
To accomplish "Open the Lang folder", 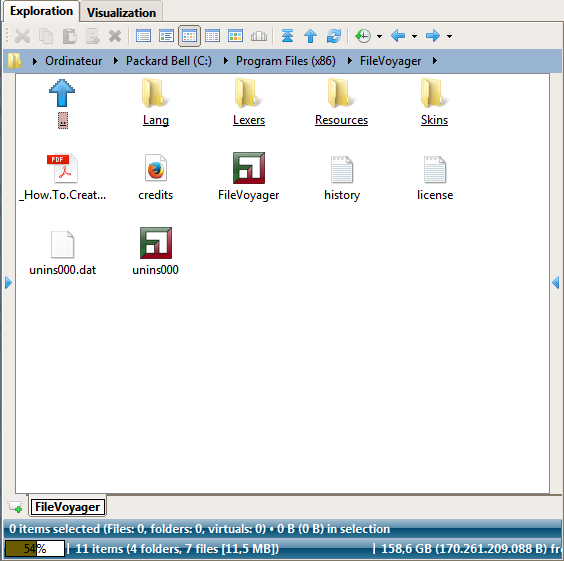I will pos(155,102).
